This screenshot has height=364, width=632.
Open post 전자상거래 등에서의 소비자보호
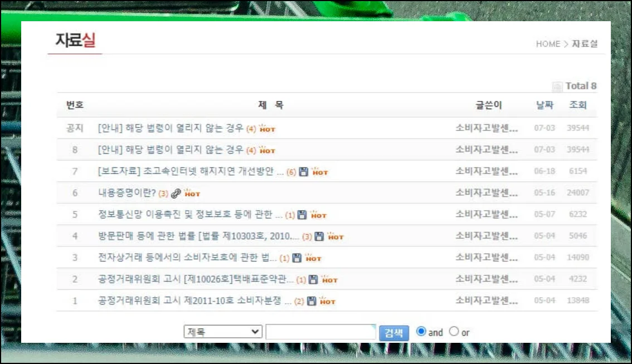pos(187,258)
